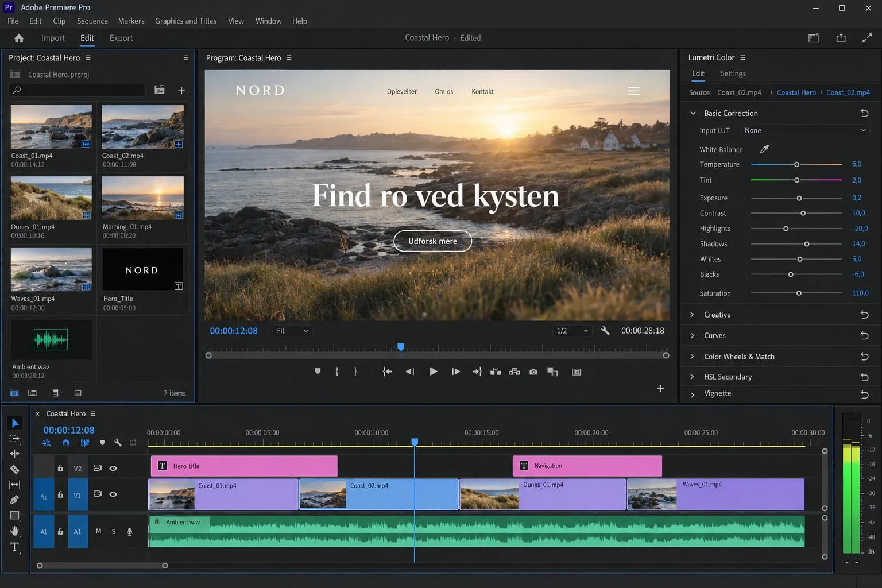Create a new bin in Project panel

pos(160,90)
